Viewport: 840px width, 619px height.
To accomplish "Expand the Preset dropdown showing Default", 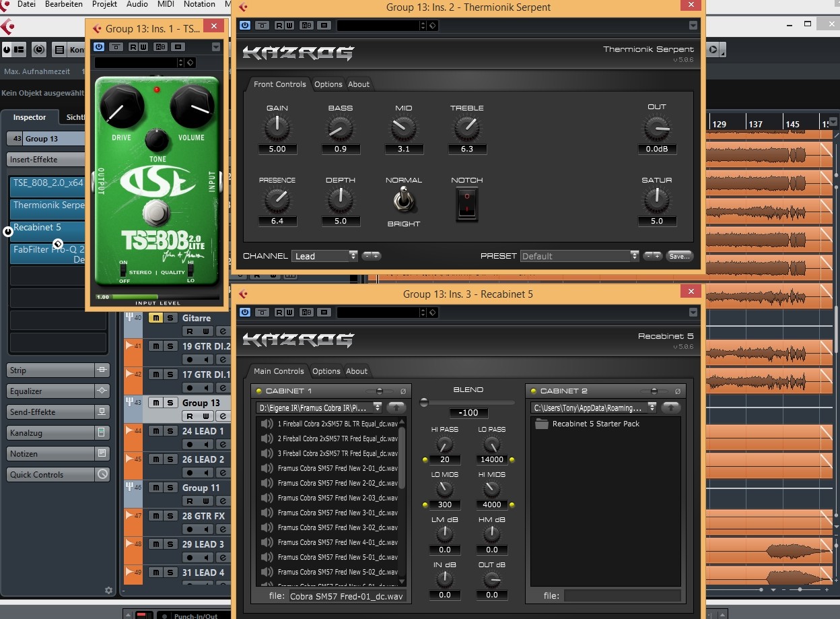I will 580,256.
